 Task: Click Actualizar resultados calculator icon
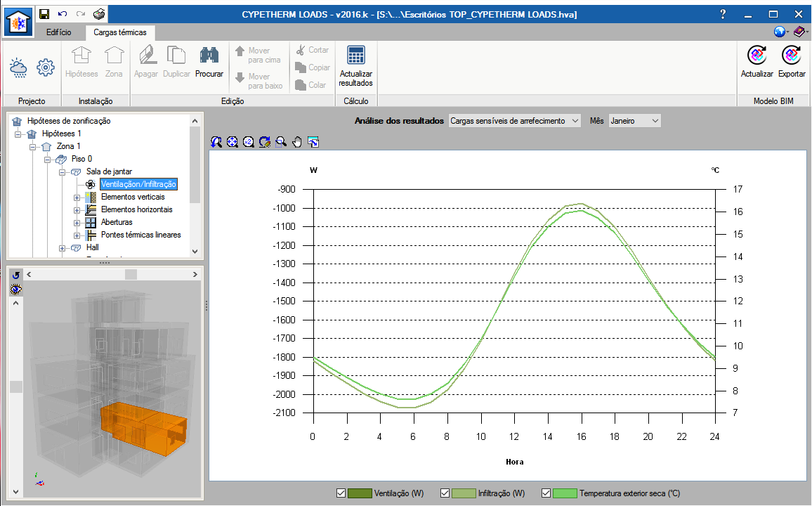pyautogui.click(x=355, y=66)
